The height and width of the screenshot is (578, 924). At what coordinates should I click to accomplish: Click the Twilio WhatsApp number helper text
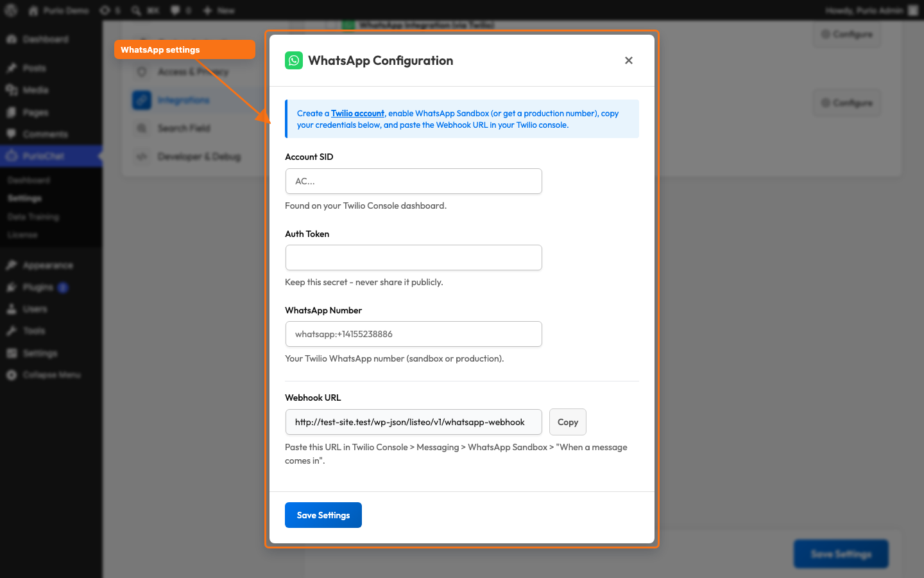395,358
